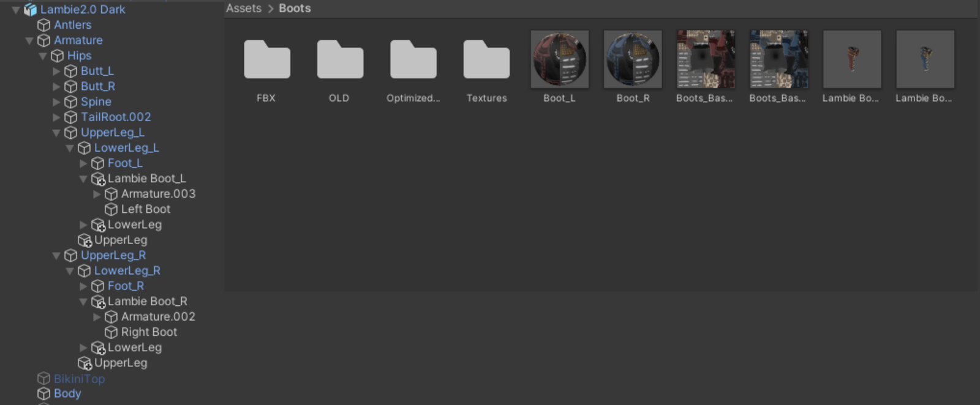Click the Lambie Boot_L prefab cube icon
The image size is (980, 405).
[98, 179]
